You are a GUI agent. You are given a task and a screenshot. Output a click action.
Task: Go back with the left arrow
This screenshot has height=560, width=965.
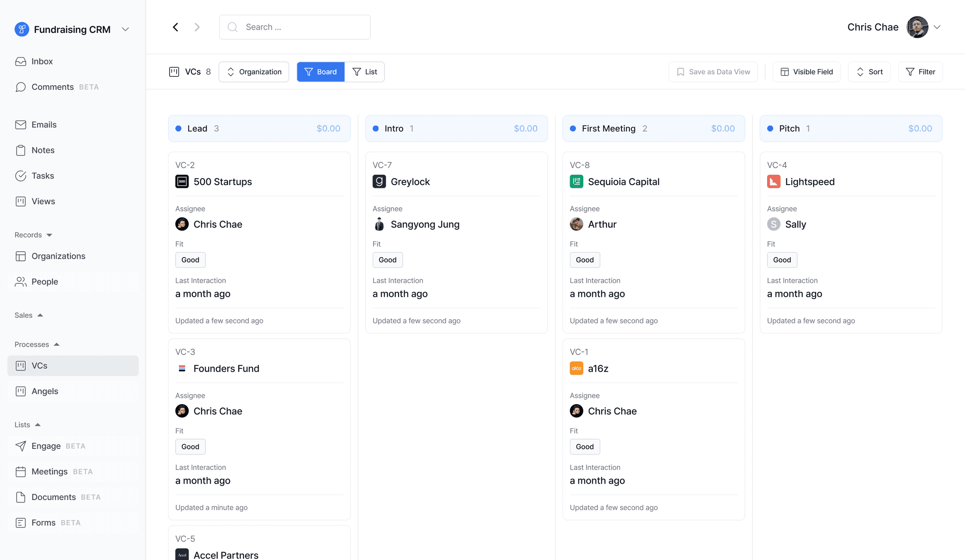(175, 27)
